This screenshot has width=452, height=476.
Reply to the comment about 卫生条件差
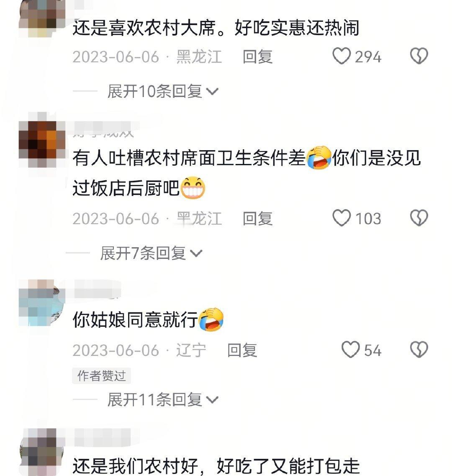257,219
